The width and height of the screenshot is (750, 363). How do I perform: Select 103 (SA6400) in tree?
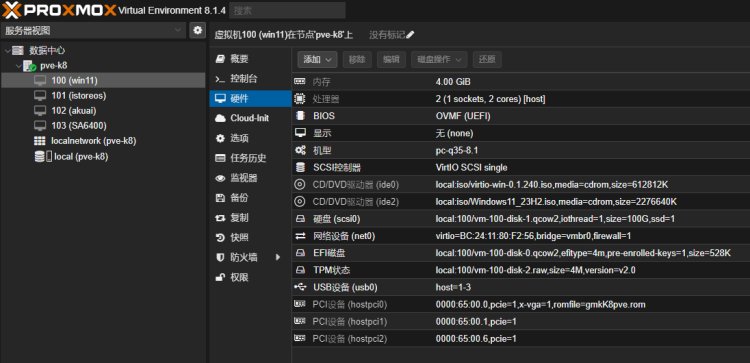[x=79, y=126]
